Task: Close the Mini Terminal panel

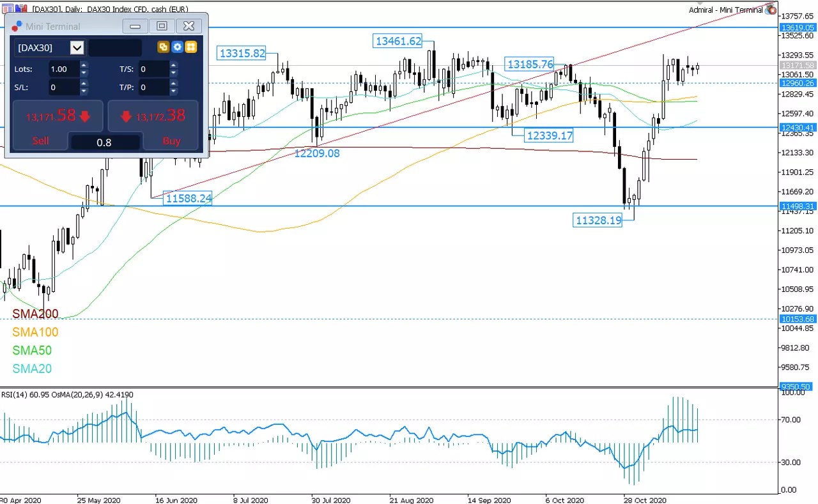Action: 189,26
